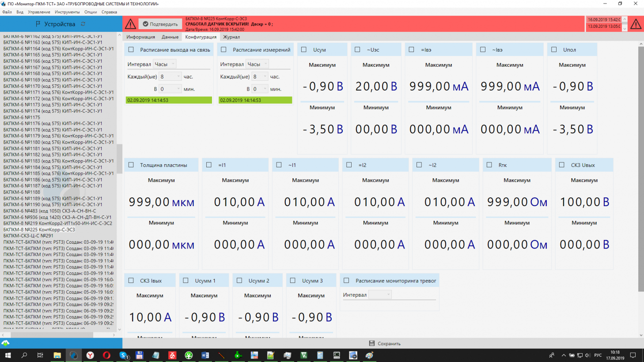Screen dimensions: 644x362
Task: Click the green Excel-like app icon in taskbar
Action: click(304, 355)
